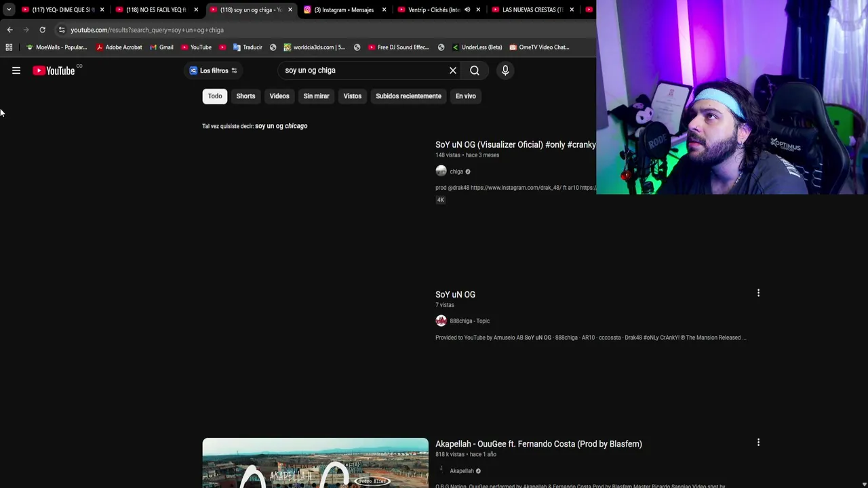
Task: Select the Sin mirar filter chip
Action: (x=316, y=96)
